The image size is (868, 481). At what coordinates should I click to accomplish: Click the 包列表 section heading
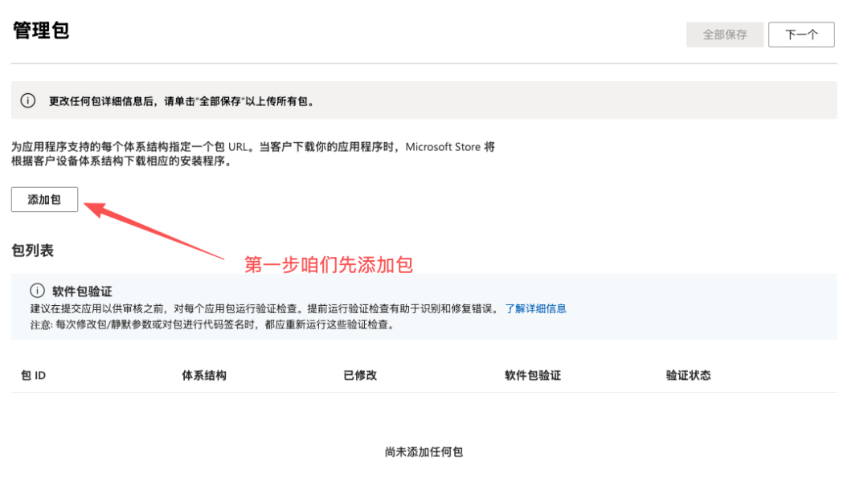point(33,251)
